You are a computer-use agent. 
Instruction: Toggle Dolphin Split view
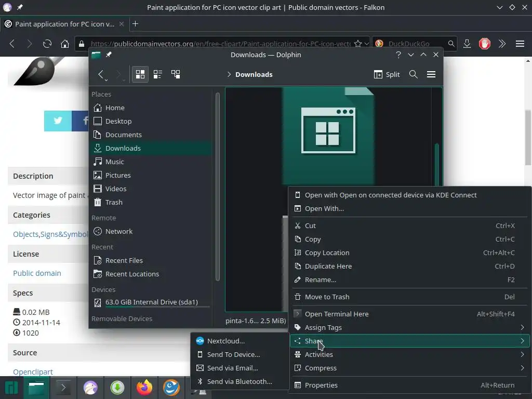[x=387, y=74]
